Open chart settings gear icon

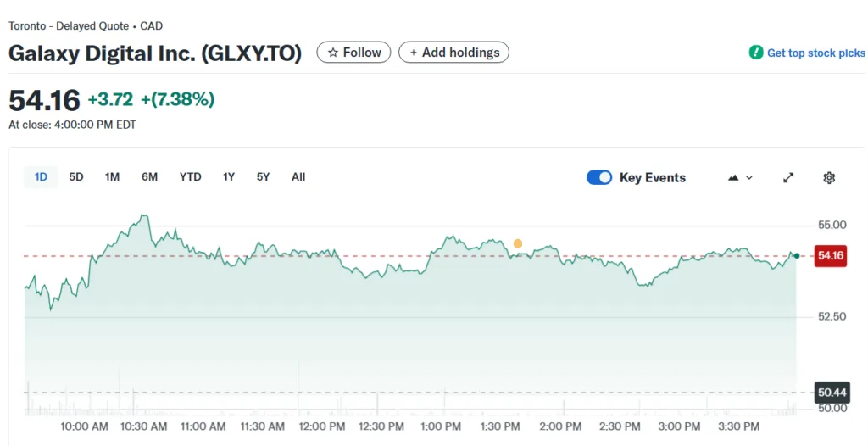coord(829,177)
